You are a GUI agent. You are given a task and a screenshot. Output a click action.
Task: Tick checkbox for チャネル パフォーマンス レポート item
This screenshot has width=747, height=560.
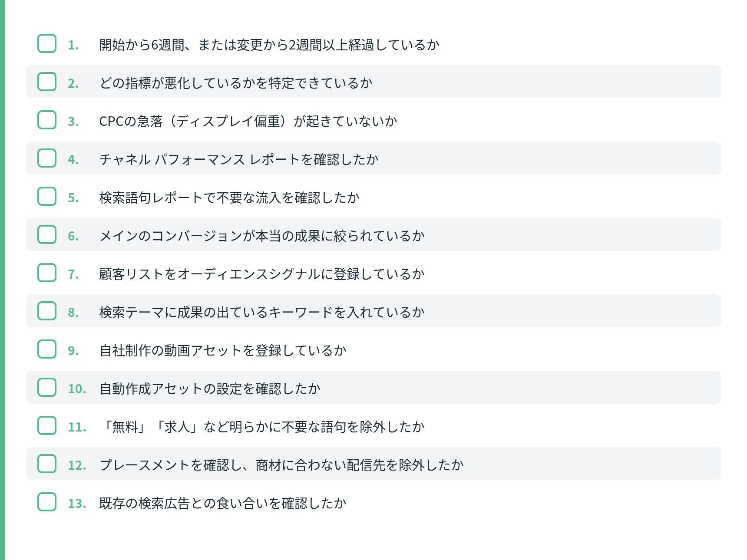[x=47, y=158]
